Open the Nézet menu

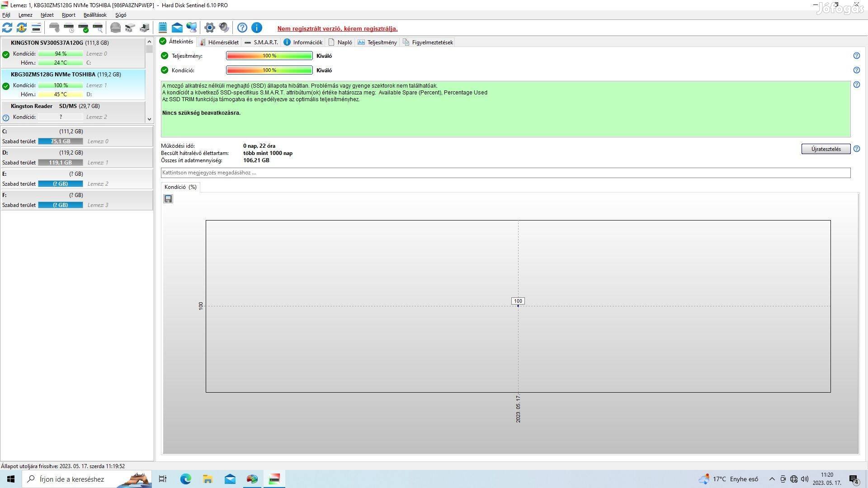coord(47,15)
